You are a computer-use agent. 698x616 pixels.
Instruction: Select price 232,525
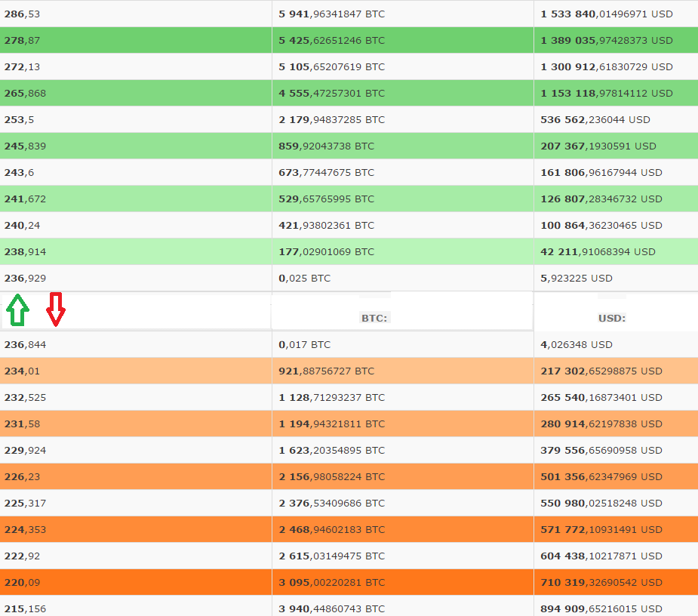(26, 397)
